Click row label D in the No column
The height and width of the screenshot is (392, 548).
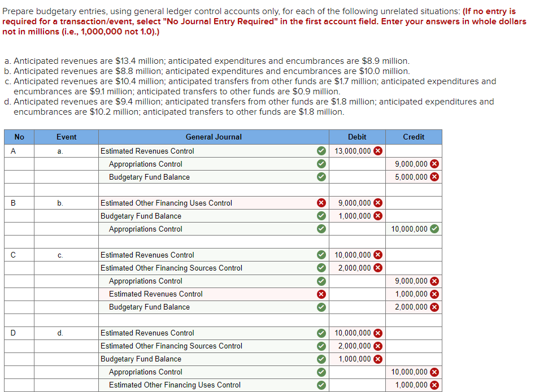click(14, 333)
